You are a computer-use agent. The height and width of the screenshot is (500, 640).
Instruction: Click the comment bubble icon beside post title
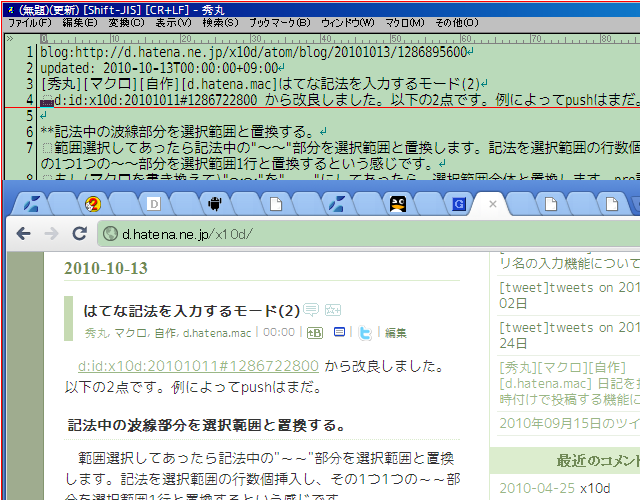(311, 309)
